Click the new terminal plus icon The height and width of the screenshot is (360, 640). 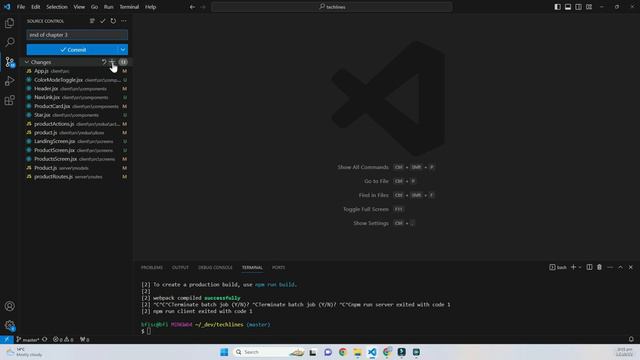(x=573, y=267)
